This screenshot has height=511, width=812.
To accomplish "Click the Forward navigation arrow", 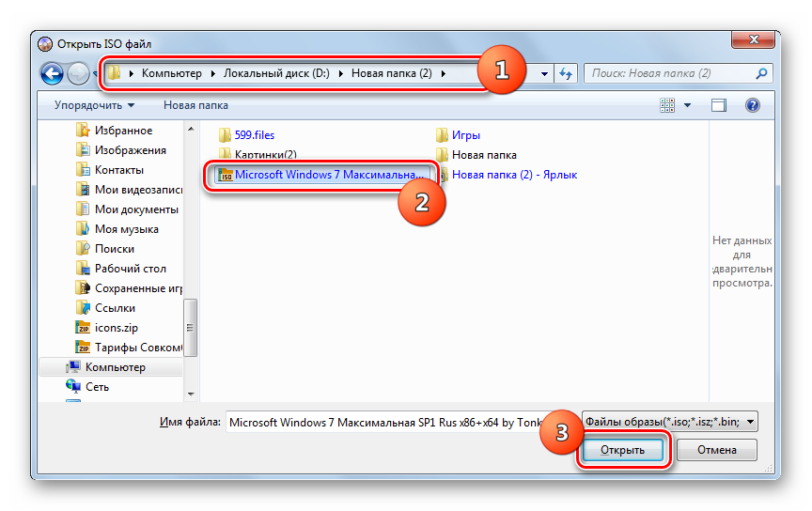I will coord(78,73).
